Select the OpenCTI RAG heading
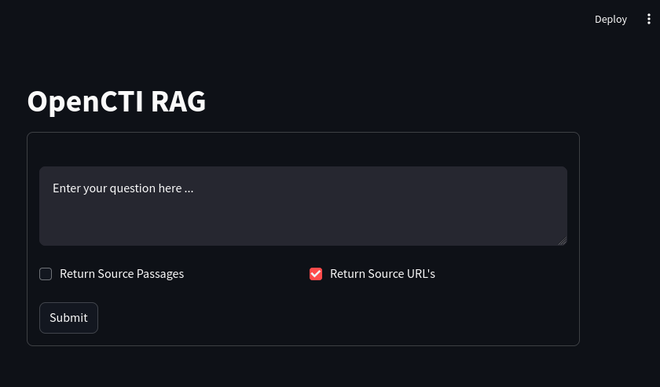 [x=117, y=102]
